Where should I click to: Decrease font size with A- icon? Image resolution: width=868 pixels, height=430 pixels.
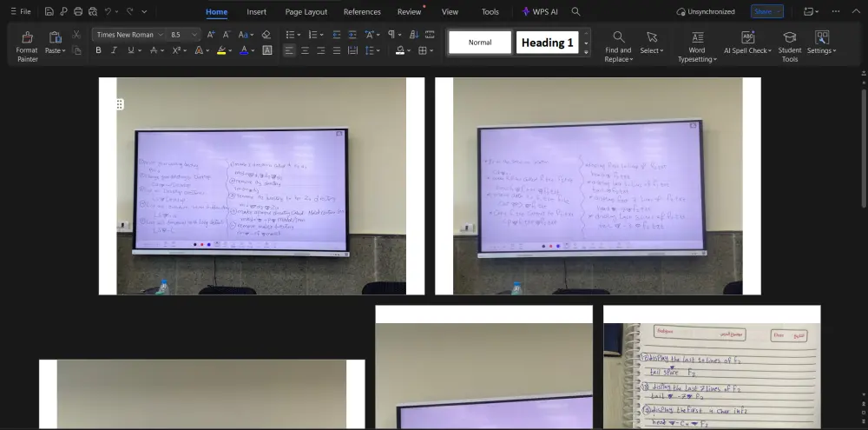[x=227, y=35]
